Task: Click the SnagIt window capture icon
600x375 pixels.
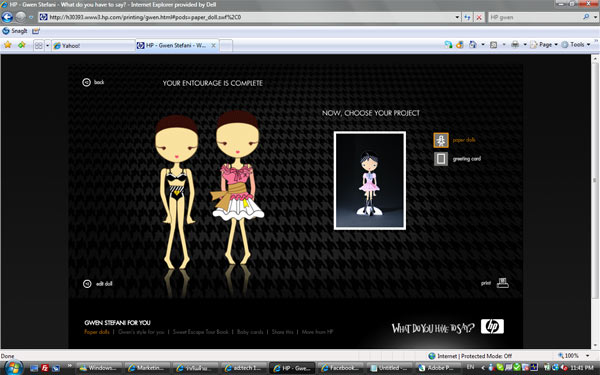Action: (36, 31)
